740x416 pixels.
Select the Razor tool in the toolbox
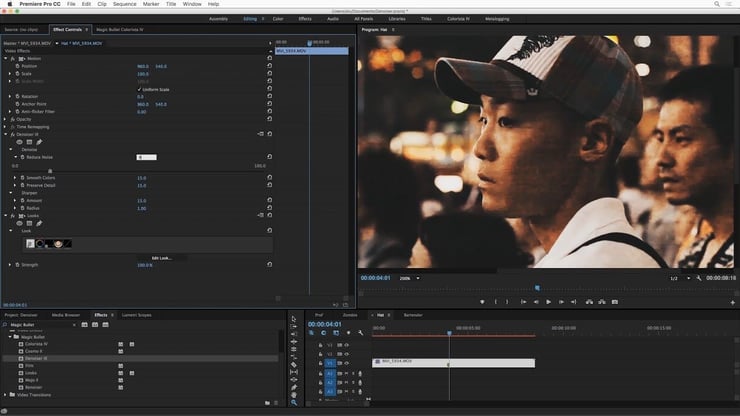(293, 364)
